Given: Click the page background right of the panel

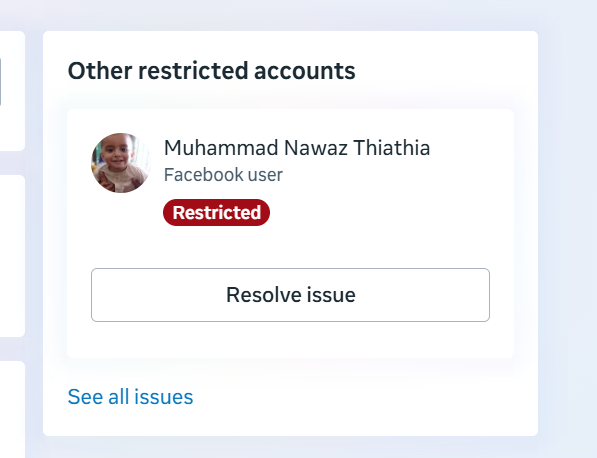Looking at the screenshot, I should tap(567, 228).
